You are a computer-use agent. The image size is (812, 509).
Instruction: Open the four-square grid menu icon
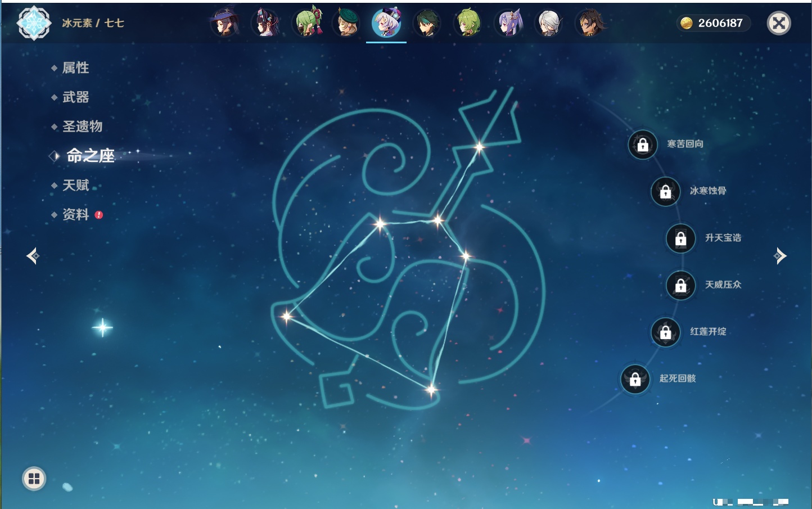point(34,479)
